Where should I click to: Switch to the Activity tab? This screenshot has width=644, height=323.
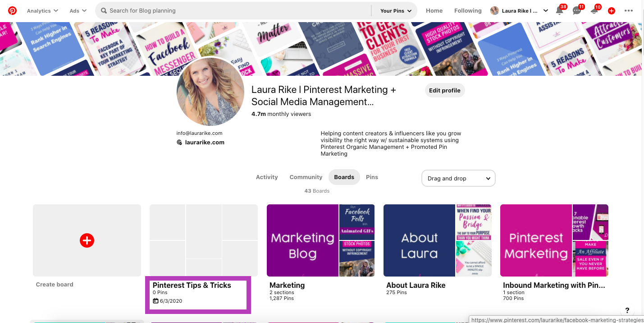click(x=267, y=177)
